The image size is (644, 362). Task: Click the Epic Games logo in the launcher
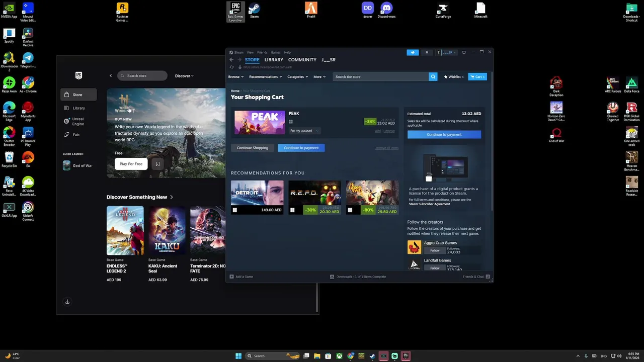[78, 75]
